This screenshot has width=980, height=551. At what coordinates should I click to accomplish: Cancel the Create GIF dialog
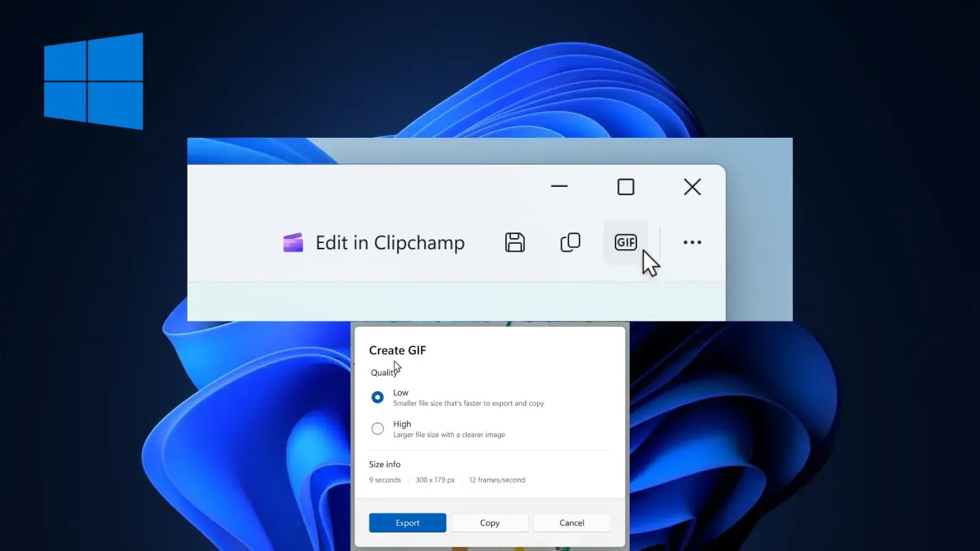tap(571, 522)
